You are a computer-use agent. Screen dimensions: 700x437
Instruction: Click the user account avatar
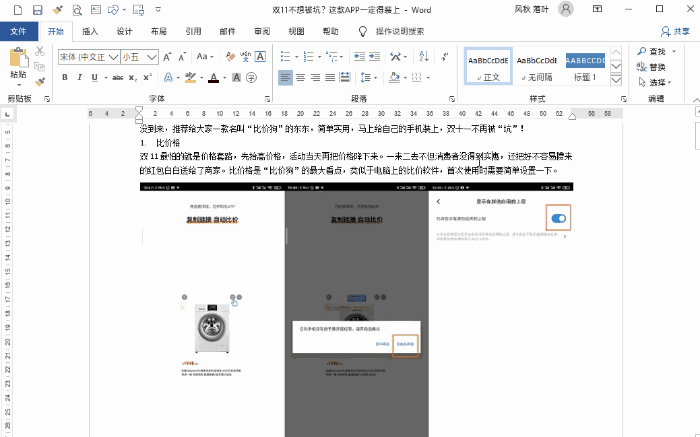566,9
